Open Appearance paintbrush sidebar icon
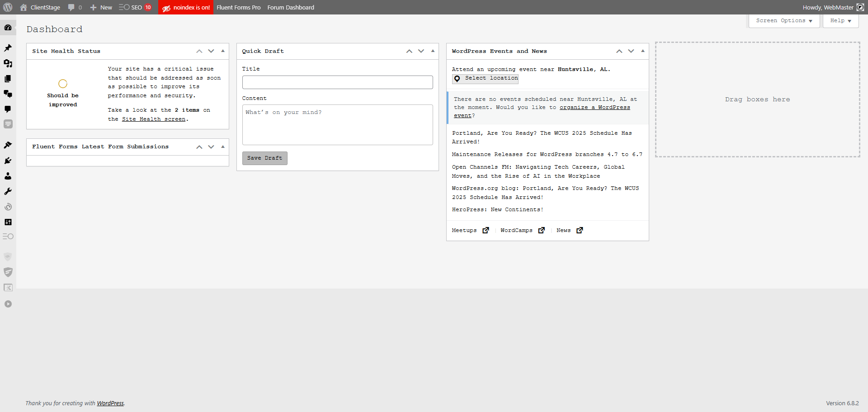Image resolution: width=868 pixels, height=412 pixels. (8, 145)
